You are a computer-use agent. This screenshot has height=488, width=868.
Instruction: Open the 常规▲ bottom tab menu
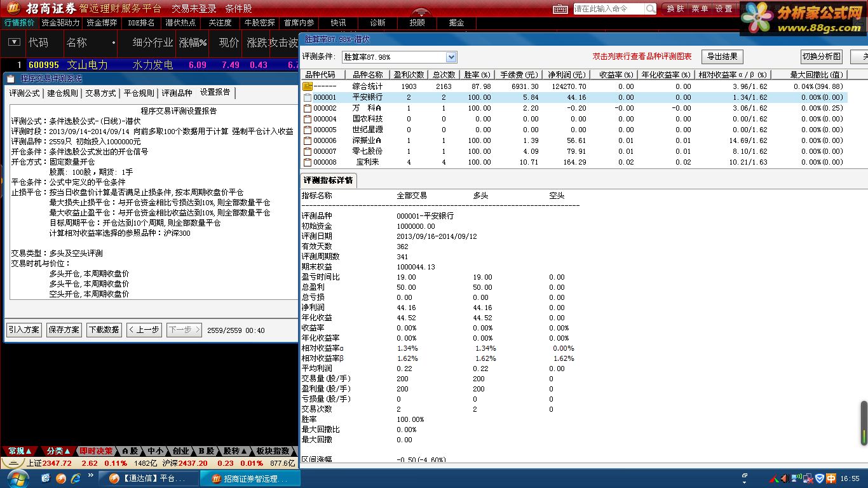click(x=20, y=451)
